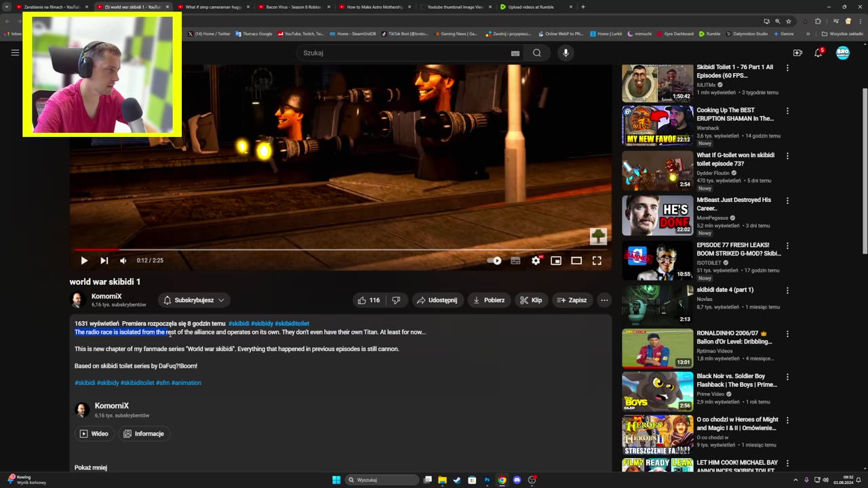Enter fullscreen mode
Screen dimensions: 868x488
tap(597, 260)
